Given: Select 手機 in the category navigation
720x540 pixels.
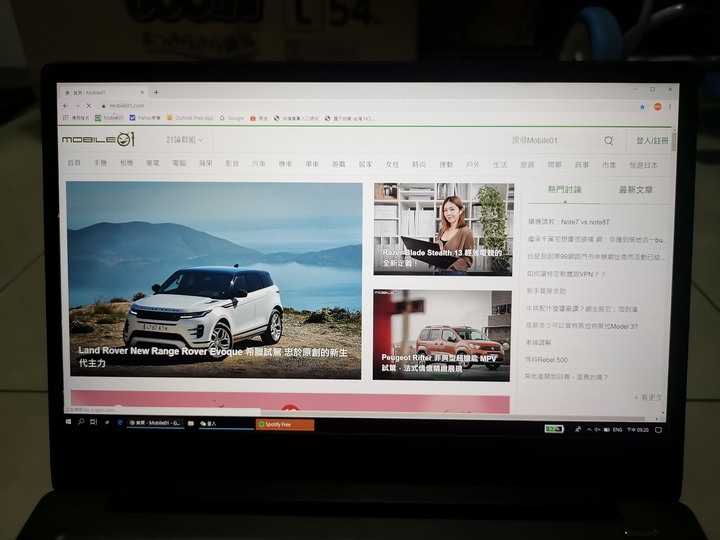Looking at the screenshot, I should [x=100, y=163].
